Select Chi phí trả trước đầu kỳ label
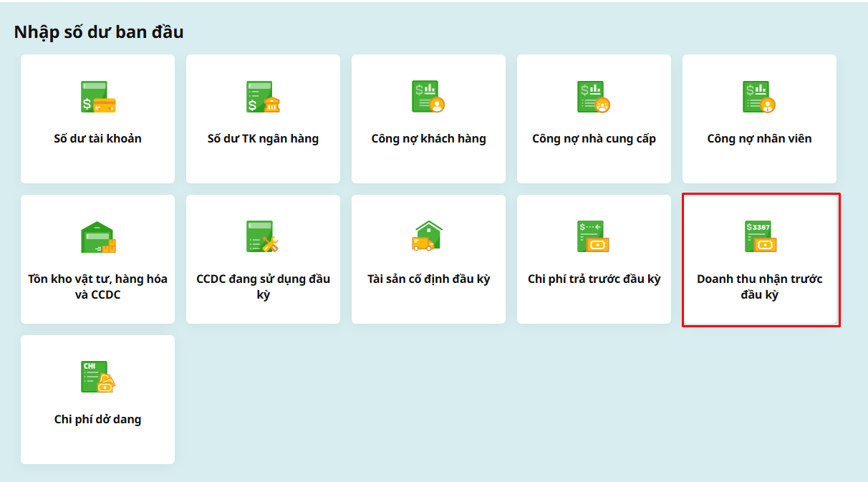The image size is (868, 482). (x=594, y=279)
